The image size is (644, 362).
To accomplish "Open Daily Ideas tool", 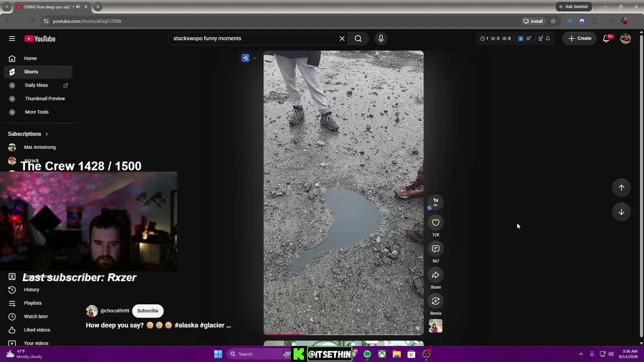I will pyautogui.click(x=38, y=85).
